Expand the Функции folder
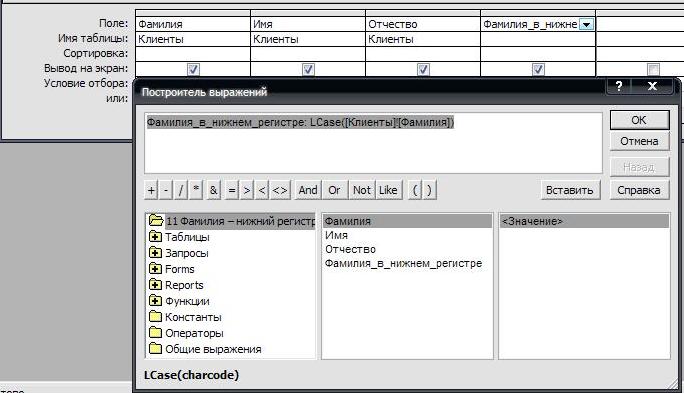684x393 pixels. 155,301
